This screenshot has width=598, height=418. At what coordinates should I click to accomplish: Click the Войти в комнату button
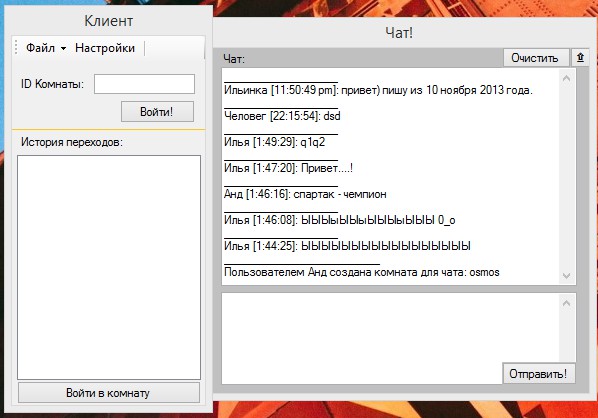tap(109, 393)
